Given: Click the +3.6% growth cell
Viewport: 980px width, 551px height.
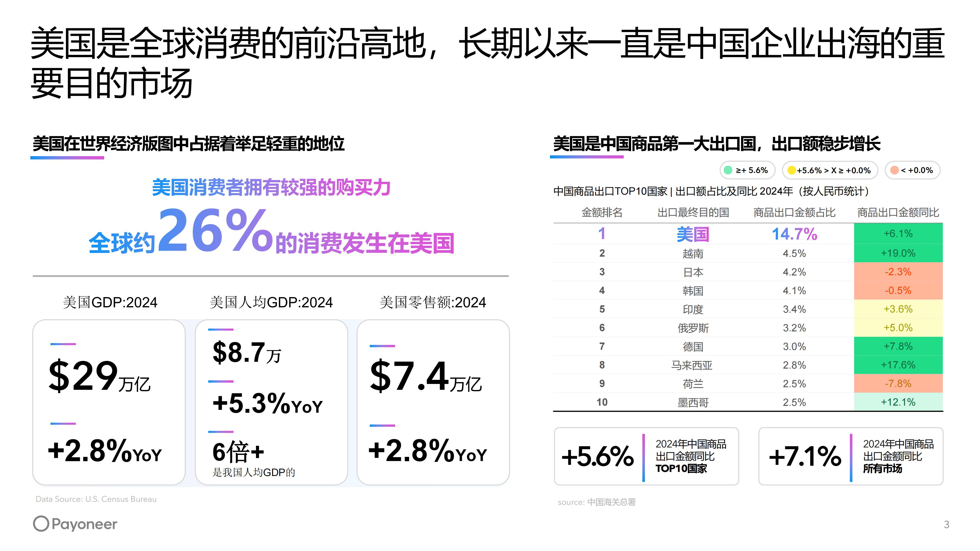Looking at the screenshot, I should tap(898, 309).
